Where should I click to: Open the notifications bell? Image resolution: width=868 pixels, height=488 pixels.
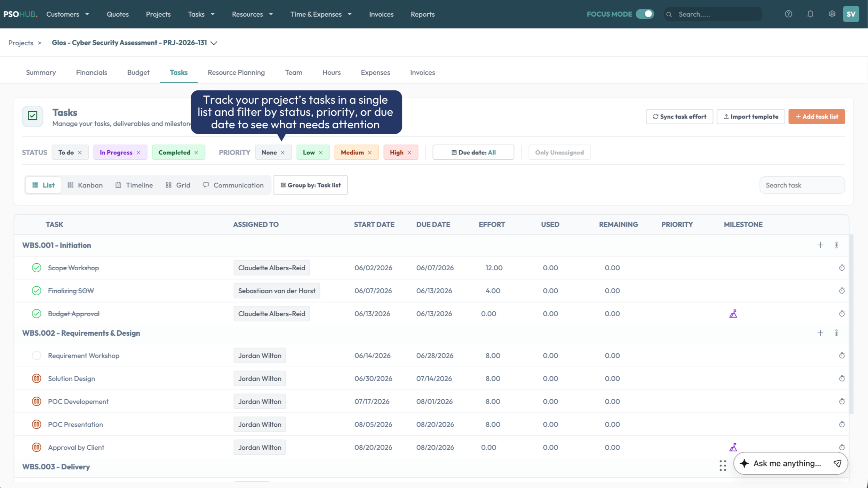(x=810, y=14)
